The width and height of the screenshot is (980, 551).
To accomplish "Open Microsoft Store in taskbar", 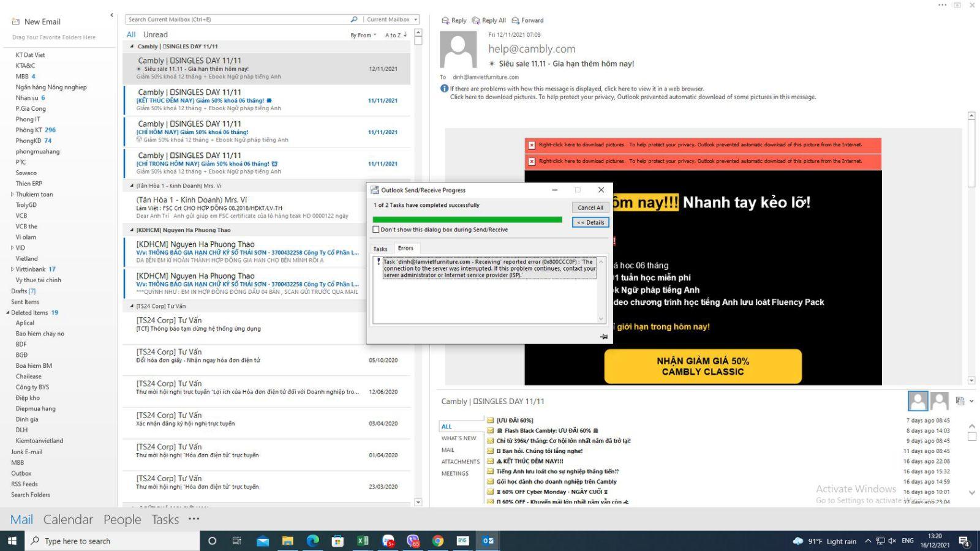I will 337,541.
